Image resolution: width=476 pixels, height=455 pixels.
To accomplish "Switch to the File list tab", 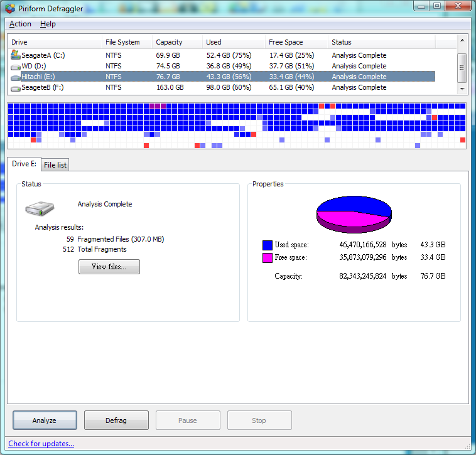I will coord(55,165).
